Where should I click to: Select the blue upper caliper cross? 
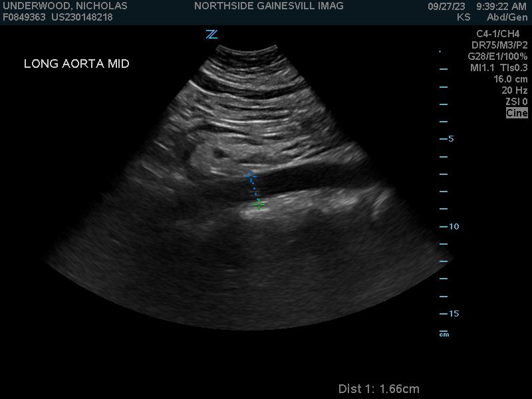pos(251,176)
